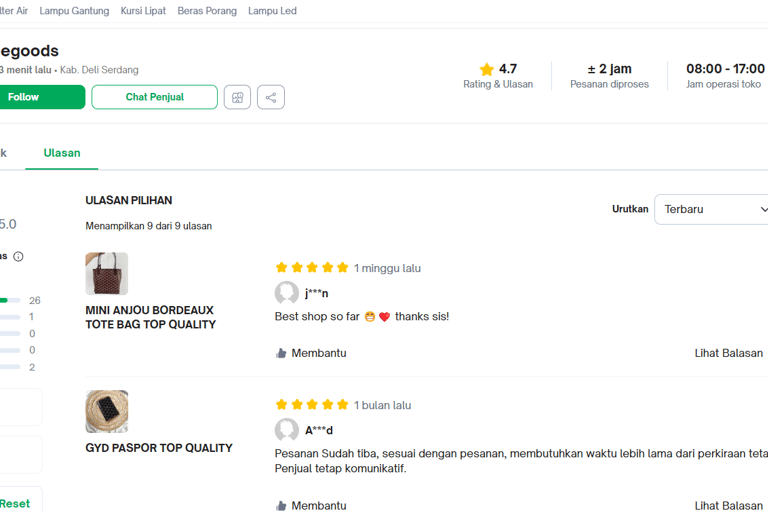This screenshot has width=768, height=513.
Task: Mark j***n's review as Membantu
Action: tap(311, 353)
